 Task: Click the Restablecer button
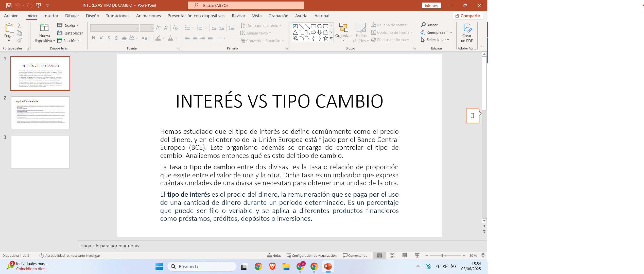click(70, 33)
